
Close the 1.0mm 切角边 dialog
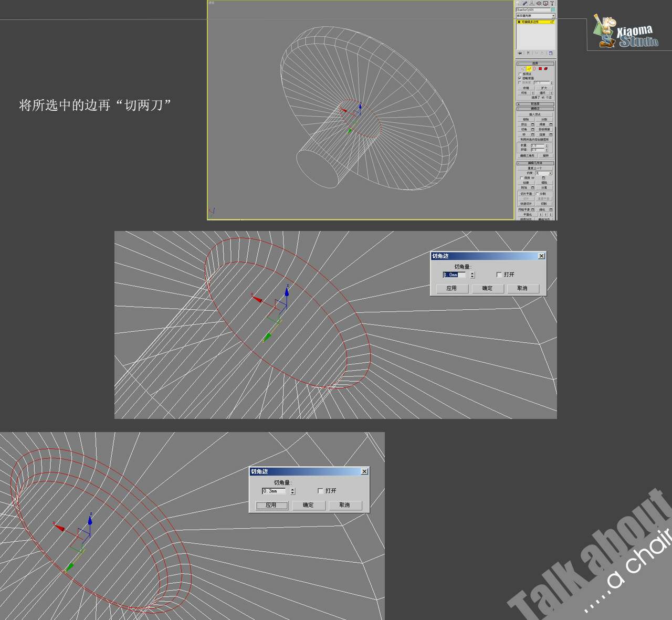click(x=541, y=256)
